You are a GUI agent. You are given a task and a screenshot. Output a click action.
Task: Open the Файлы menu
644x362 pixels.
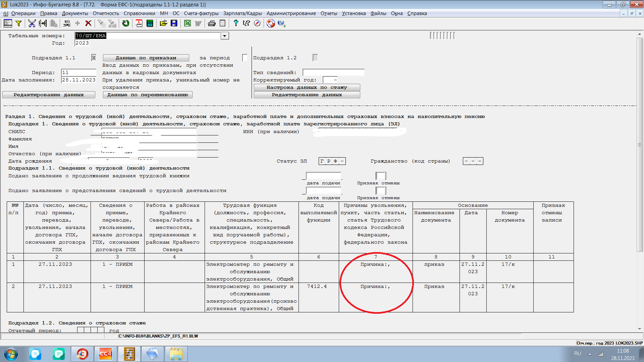378,13
